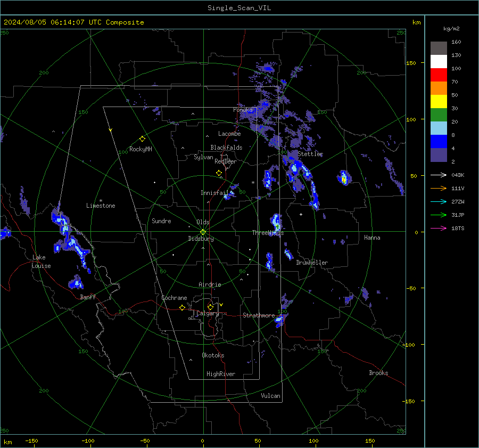Screen dimensions: 479x448
Task: Click the Okotoks town label
Action: (213, 355)
